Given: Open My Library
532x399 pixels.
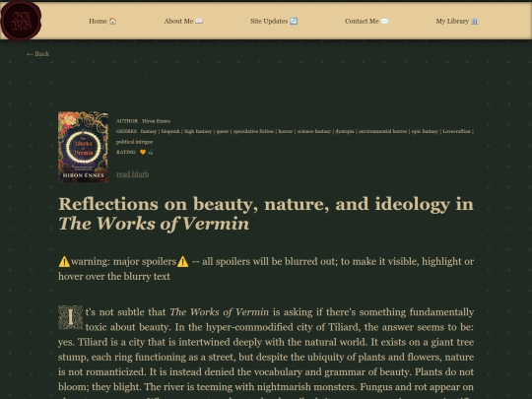Looking at the screenshot, I should click(x=457, y=21).
